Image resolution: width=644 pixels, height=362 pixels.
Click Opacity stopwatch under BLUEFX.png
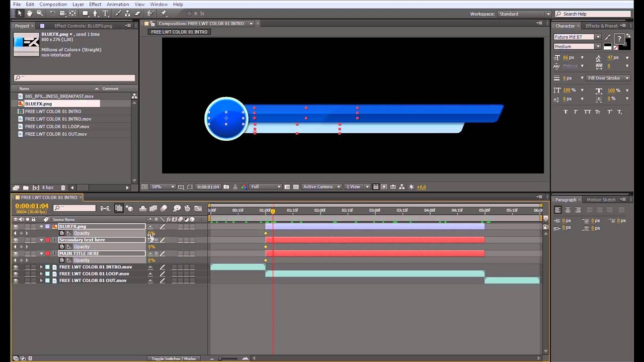[x=62, y=233]
